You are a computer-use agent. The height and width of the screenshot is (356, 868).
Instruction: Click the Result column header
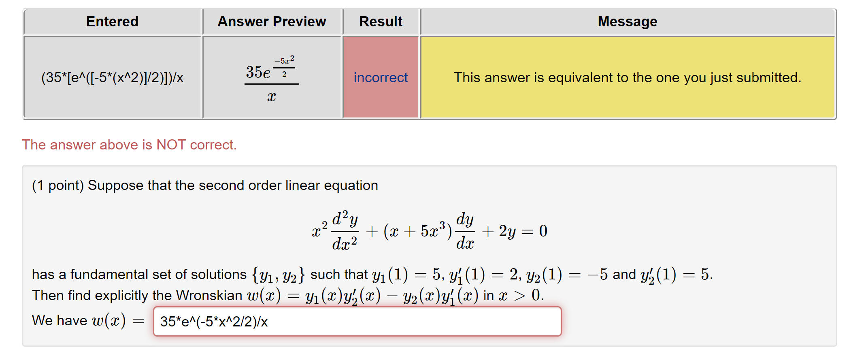(381, 21)
